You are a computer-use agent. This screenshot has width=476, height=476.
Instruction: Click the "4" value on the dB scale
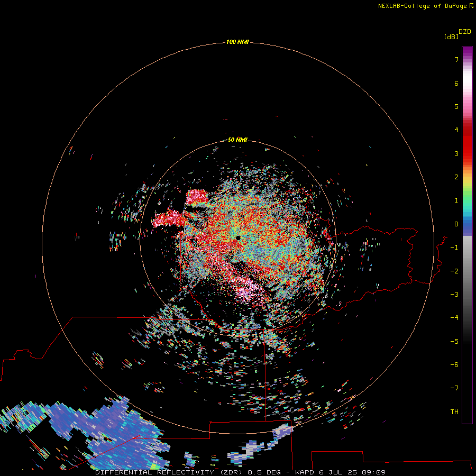[456, 130]
